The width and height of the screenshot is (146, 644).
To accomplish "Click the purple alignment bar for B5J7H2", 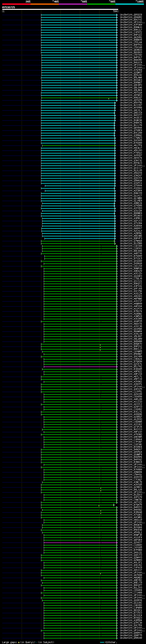I will click(x=80, y=367).
